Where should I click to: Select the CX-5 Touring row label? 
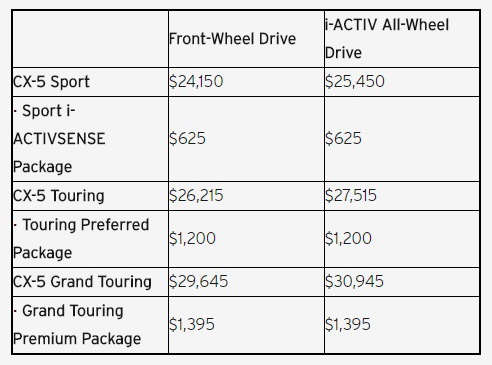coord(59,196)
